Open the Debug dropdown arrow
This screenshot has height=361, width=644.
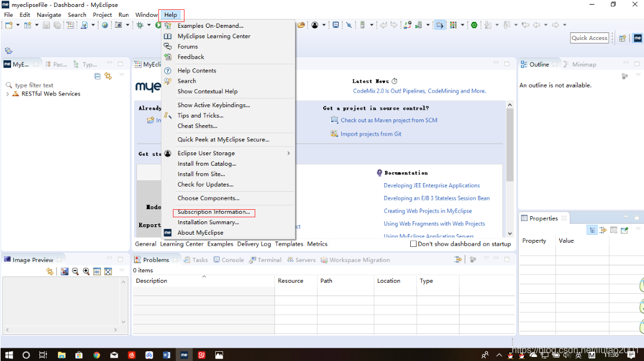pyautogui.click(x=149, y=25)
